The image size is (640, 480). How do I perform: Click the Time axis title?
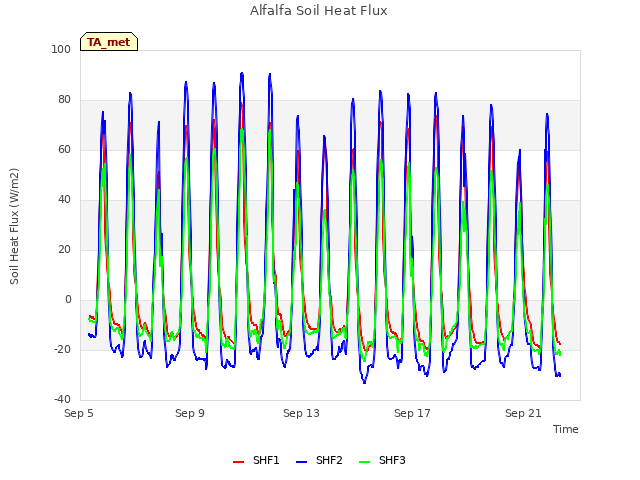pos(566,429)
